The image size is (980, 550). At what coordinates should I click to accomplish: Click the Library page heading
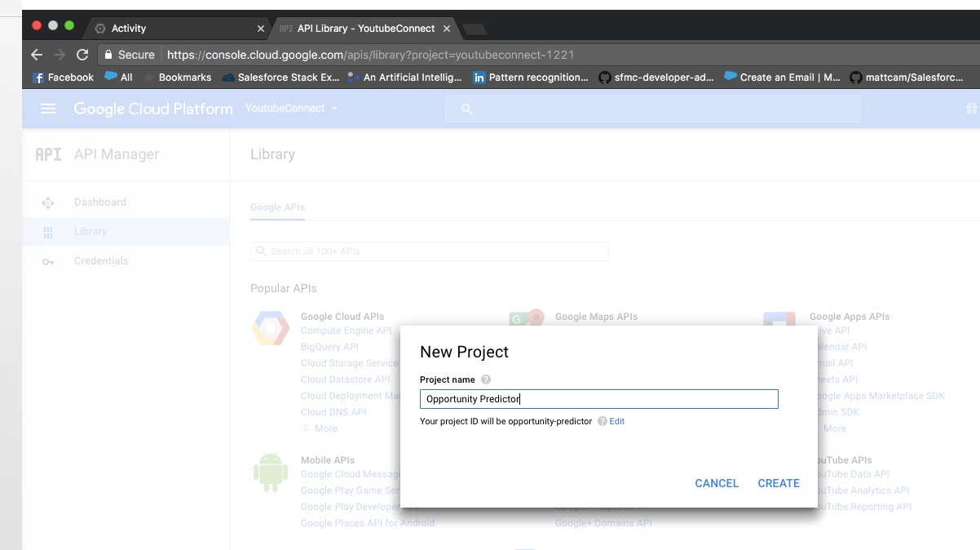[x=272, y=154]
